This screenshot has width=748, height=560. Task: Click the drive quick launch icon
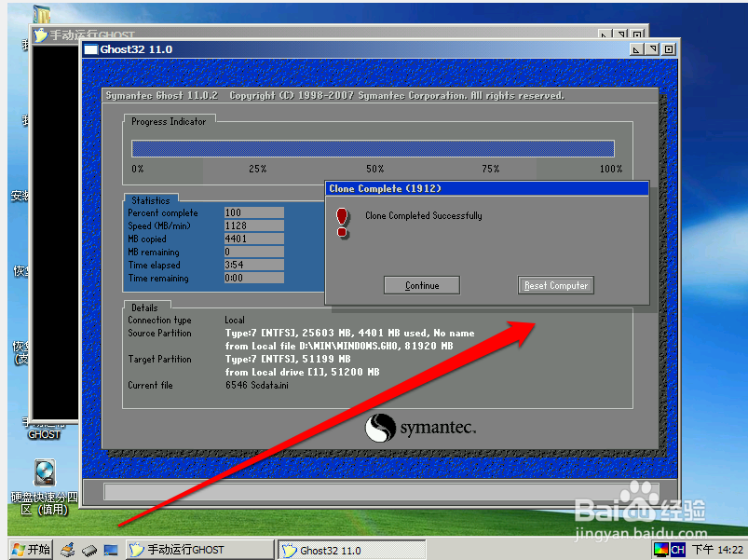coord(89,551)
